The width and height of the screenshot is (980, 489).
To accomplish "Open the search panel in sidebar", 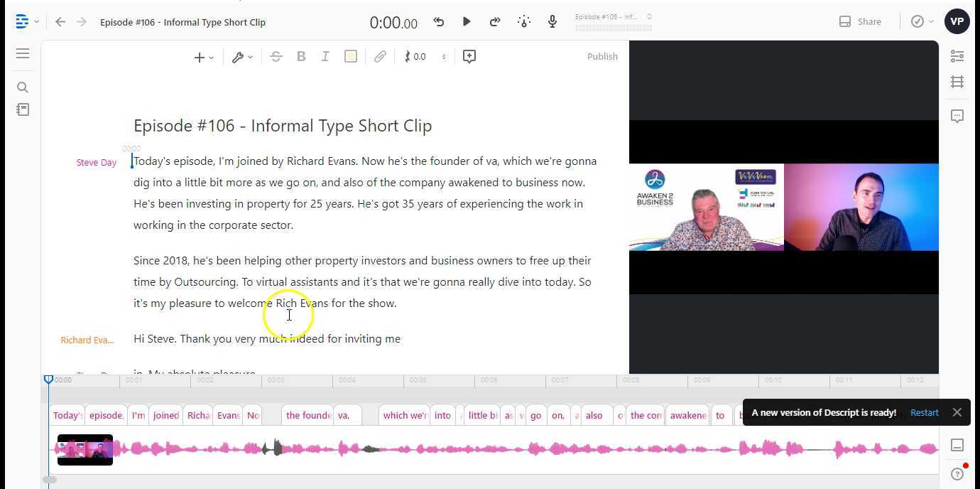I will pos(23,87).
